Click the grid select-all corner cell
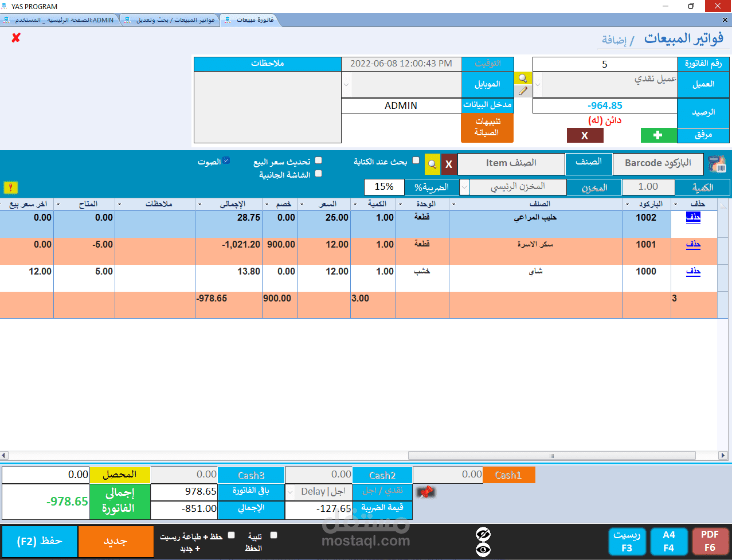 (x=723, y=204)
